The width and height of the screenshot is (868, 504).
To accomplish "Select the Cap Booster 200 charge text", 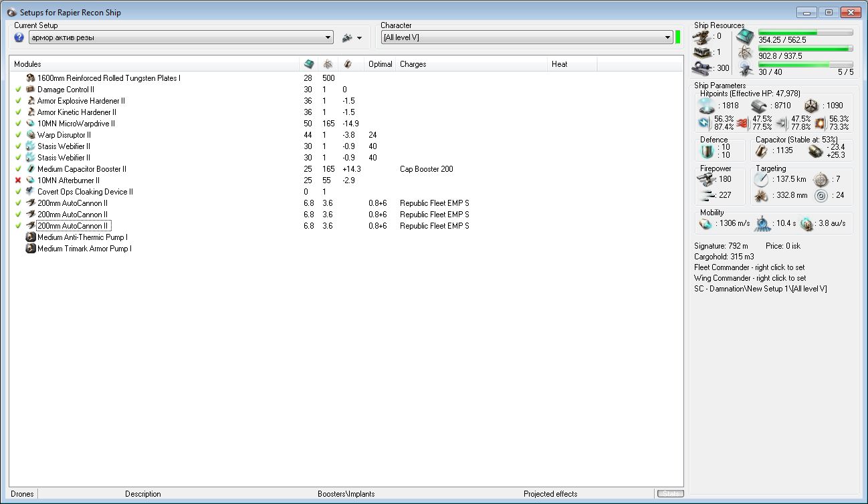I will (426, 169).
